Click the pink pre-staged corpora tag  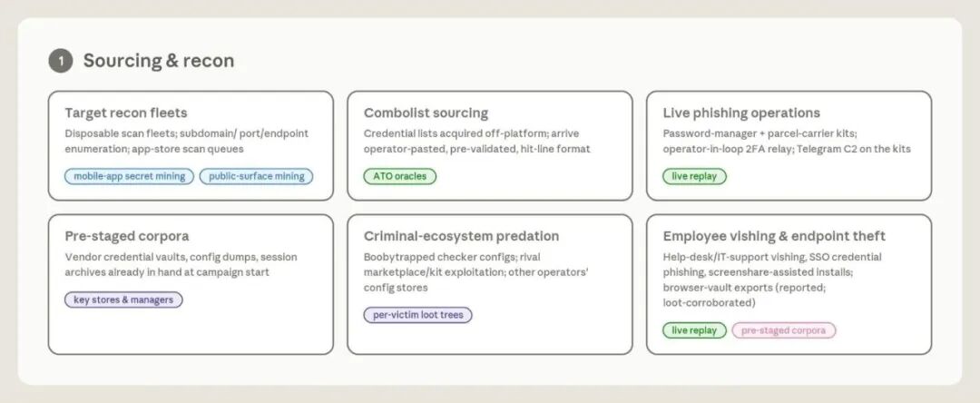784,330
